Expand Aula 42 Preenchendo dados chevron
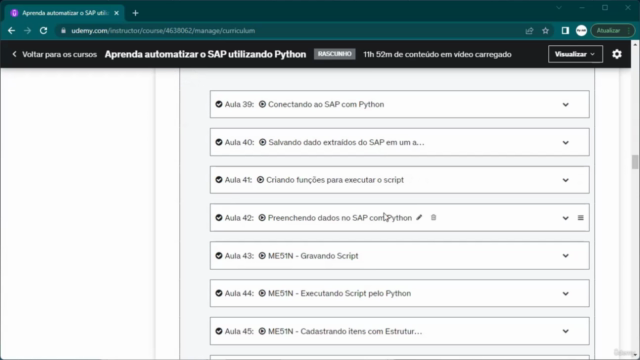This screenshot has height=360, width=640. (565, 218)
